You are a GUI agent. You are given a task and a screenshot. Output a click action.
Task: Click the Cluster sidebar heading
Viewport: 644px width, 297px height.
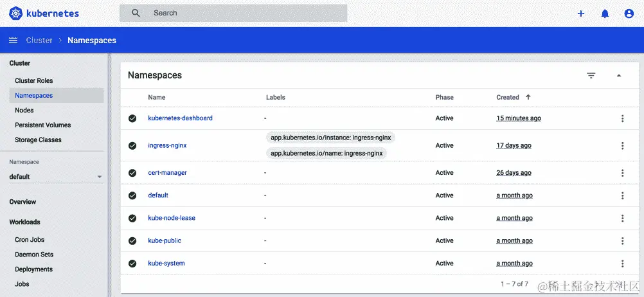pos(20,63)
